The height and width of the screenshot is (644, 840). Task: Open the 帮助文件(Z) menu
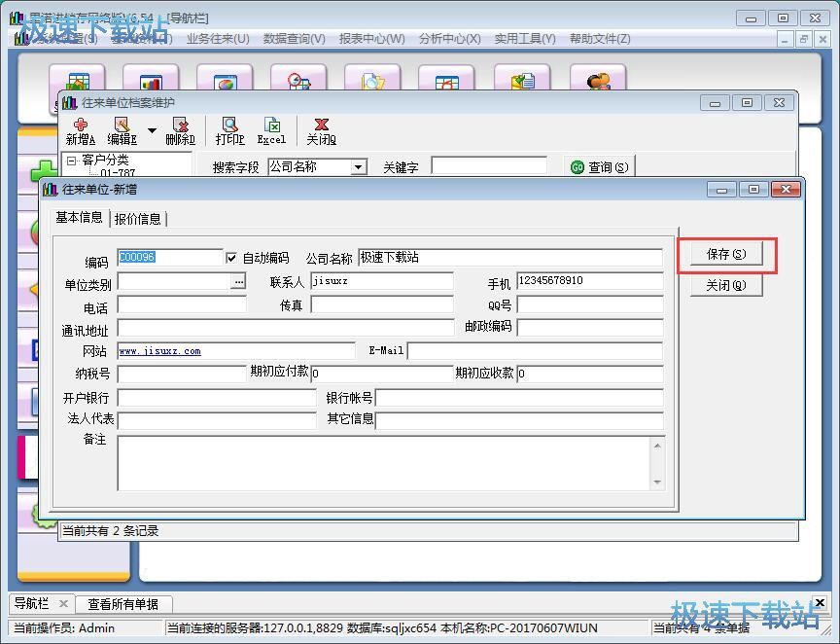coord(600,39)
